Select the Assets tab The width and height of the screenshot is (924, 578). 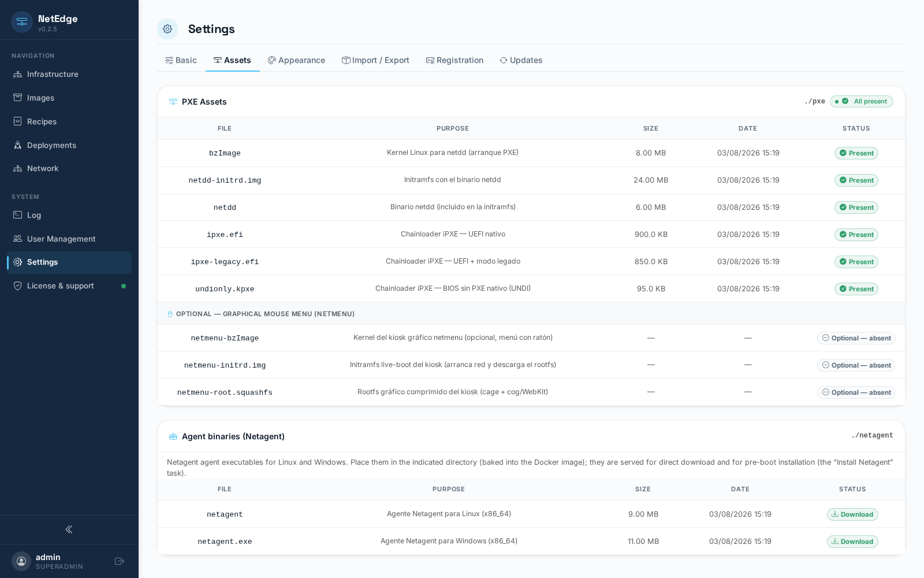(x=232, y=60)
